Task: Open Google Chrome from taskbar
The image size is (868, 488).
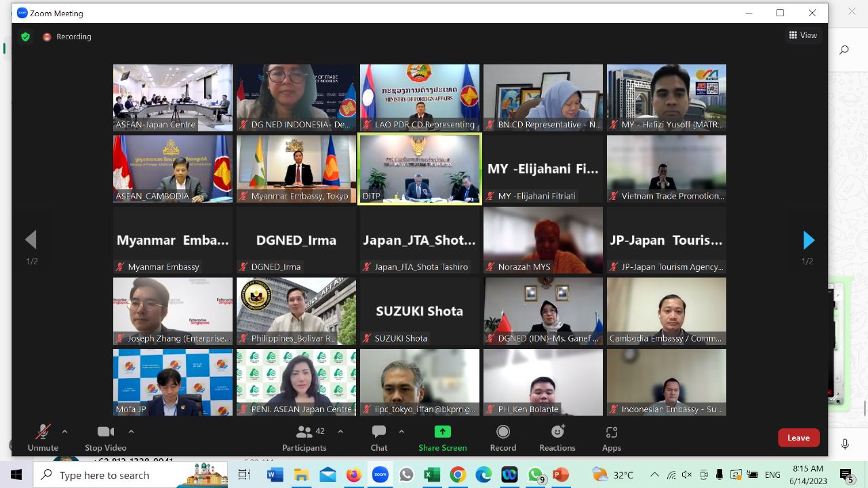Action: point(458,475)
